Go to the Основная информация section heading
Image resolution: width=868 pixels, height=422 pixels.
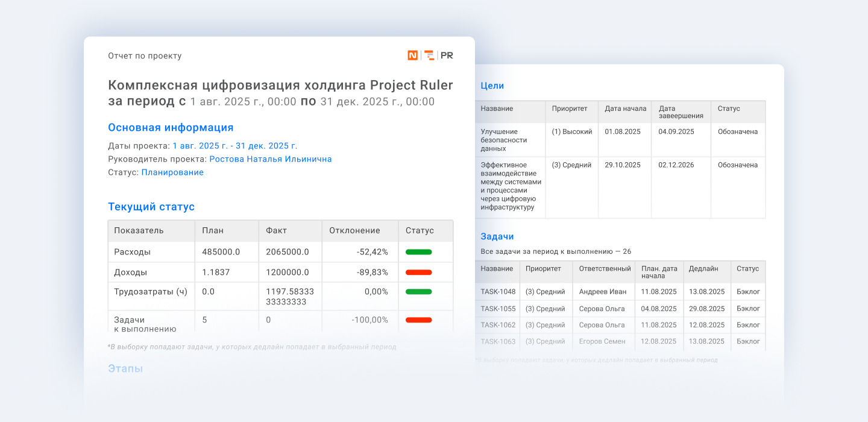(x=171, y=128)
